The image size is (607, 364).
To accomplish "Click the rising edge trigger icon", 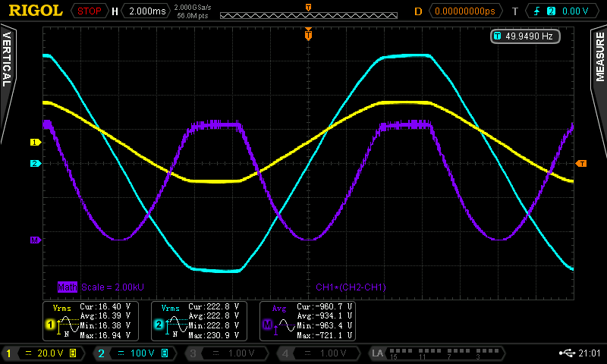I will point(537,11).
